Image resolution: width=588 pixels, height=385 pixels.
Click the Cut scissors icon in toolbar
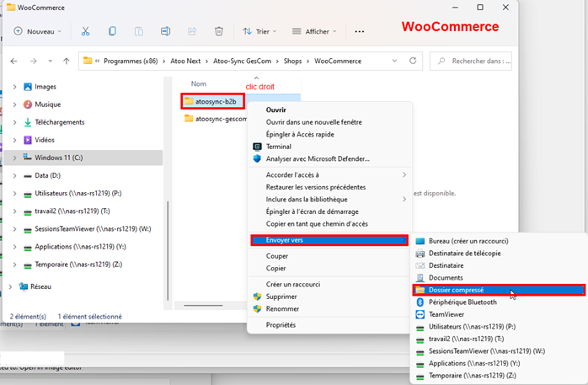click(x=85, y=31)
